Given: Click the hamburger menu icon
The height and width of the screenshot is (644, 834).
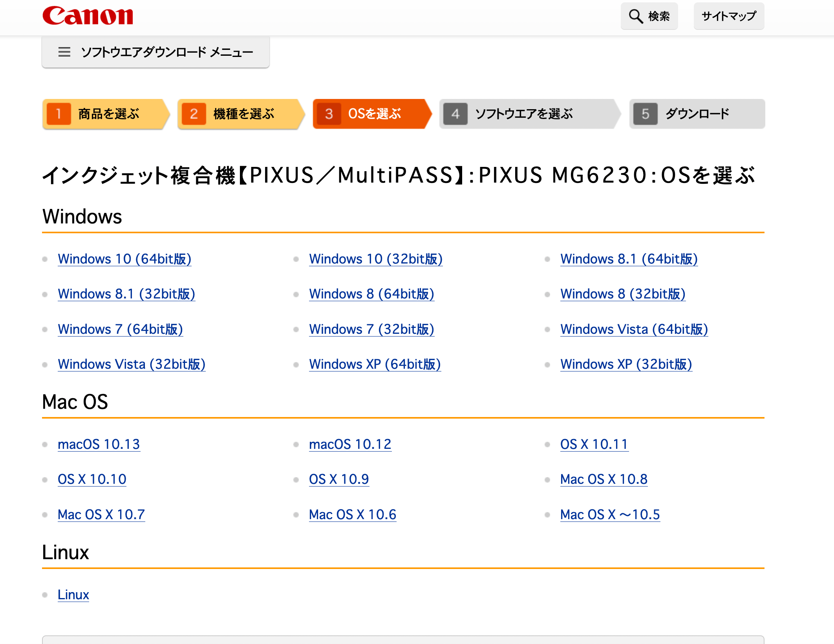Looking at the screenshot, I should tap(64, 52).
